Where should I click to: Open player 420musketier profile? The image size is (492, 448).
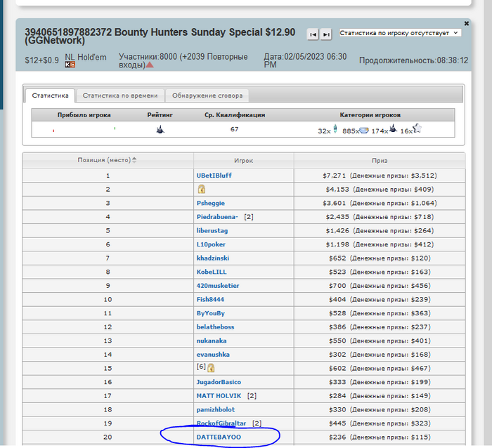218,286
